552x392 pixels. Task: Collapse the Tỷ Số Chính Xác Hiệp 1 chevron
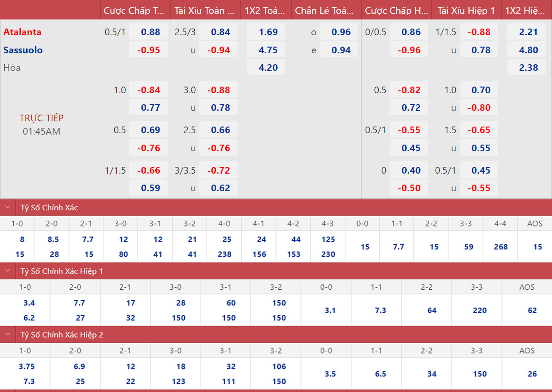click(8, 271)
